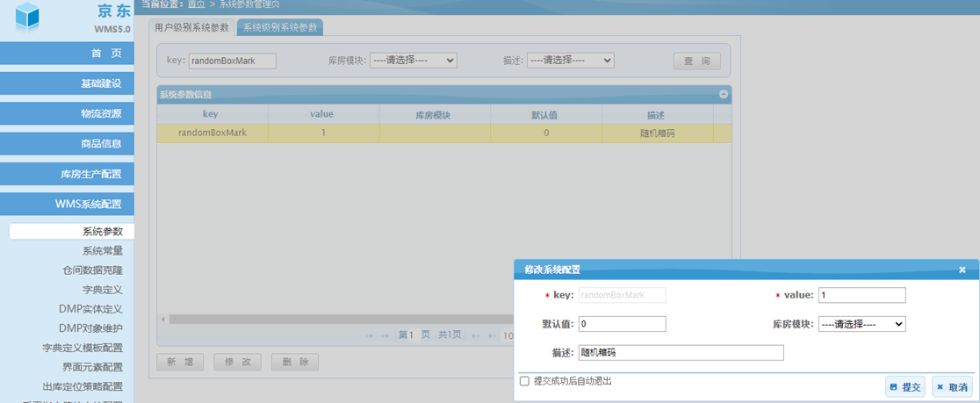Open the 描述 dropdown in the search bar

570,61
